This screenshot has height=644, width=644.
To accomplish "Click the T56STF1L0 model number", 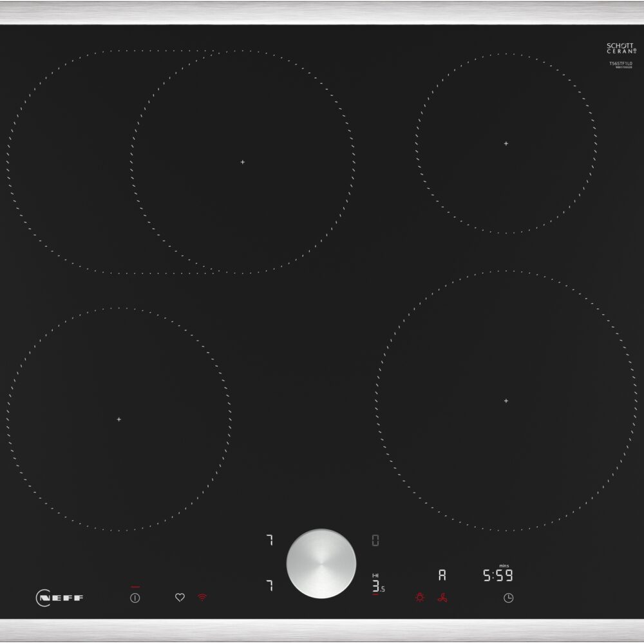I will pos(620,64).
